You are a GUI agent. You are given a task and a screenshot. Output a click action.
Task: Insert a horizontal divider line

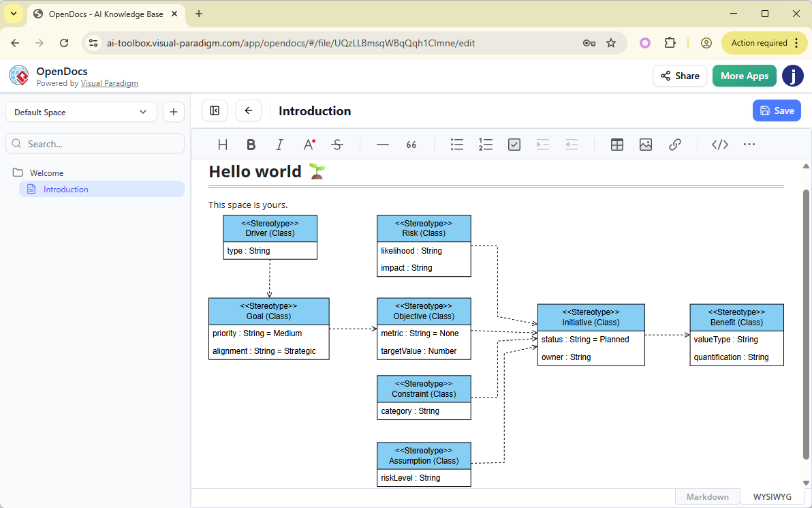382,144
